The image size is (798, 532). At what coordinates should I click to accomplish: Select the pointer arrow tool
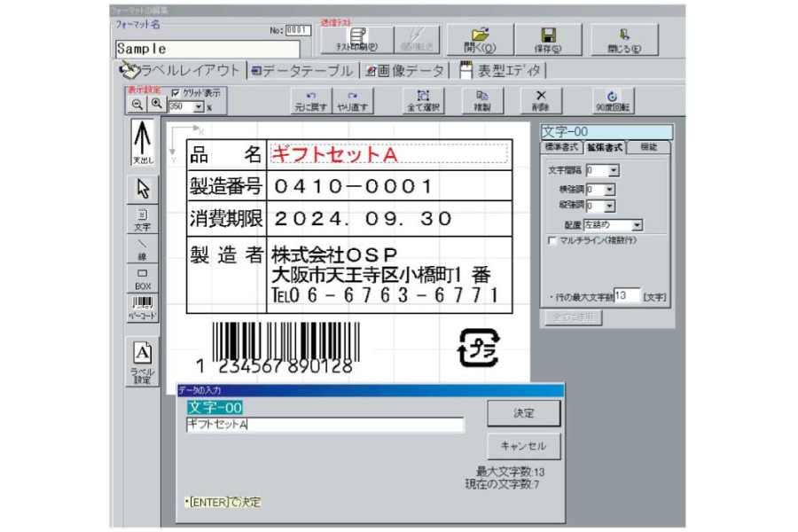click(143, 190)
